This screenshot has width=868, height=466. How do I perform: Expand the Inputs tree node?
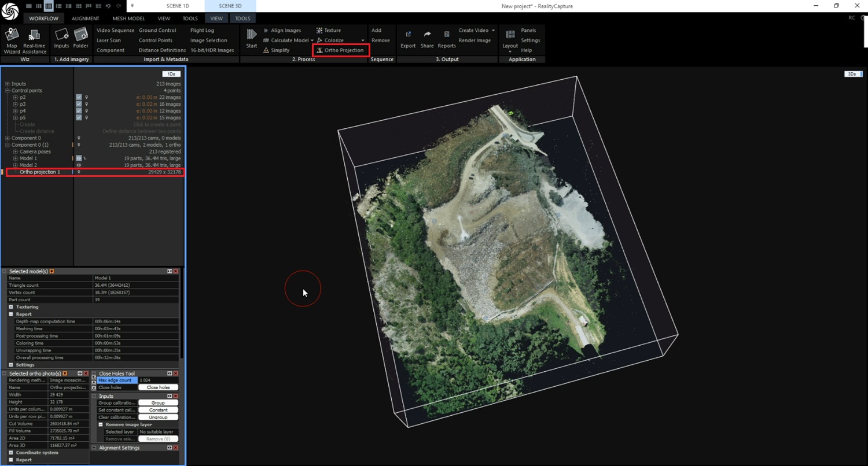click(8, 84)
